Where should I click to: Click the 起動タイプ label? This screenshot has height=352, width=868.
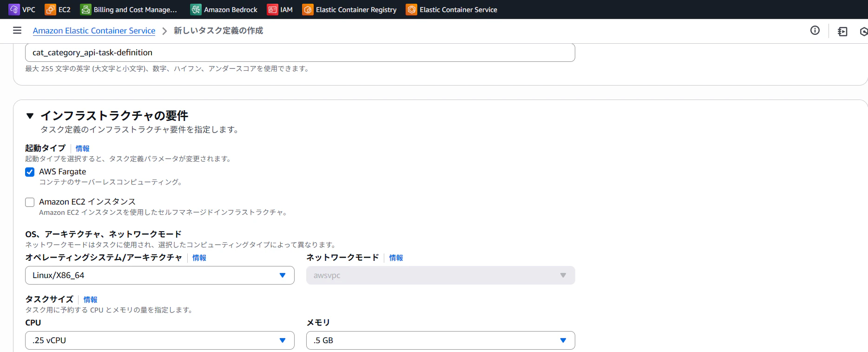click(46, 148)
